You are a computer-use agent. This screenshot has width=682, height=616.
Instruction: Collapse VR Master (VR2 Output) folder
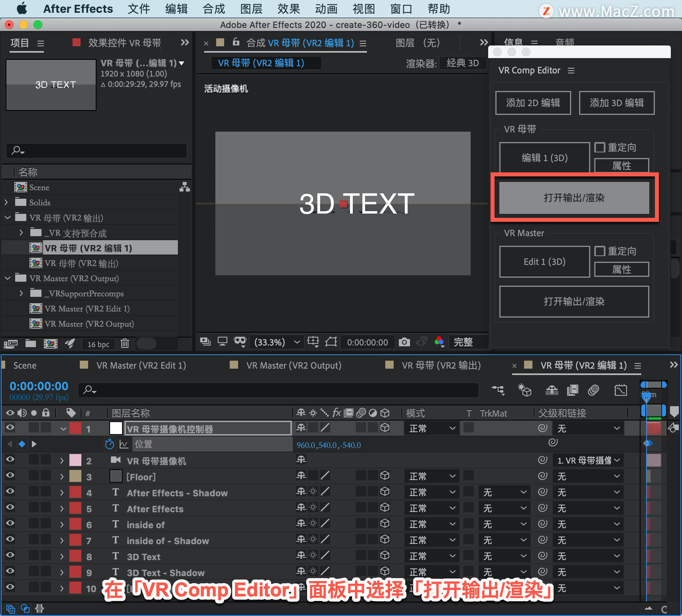[8, 278]
